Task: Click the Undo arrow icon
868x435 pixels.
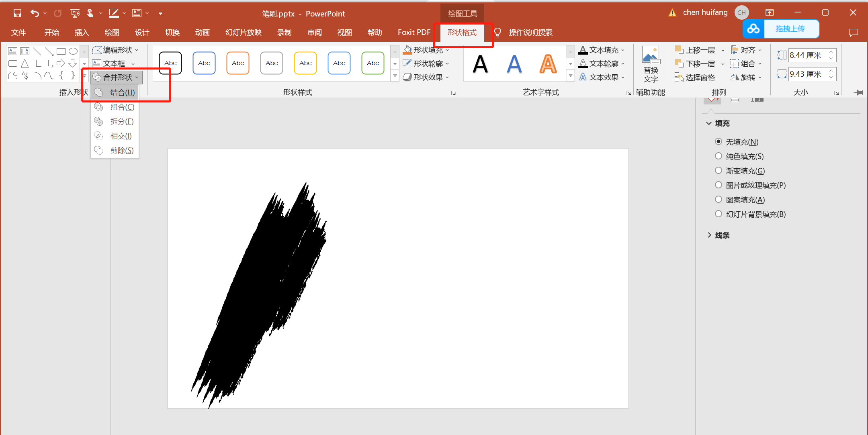Action: point(35,13)
